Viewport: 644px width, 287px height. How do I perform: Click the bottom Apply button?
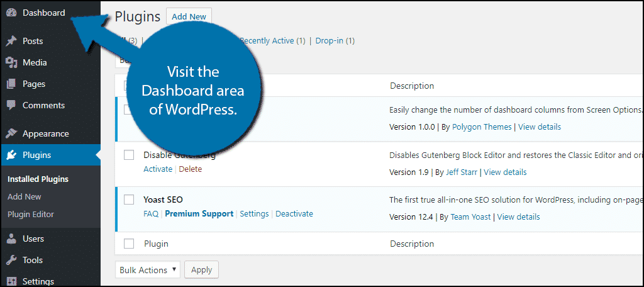202,270
